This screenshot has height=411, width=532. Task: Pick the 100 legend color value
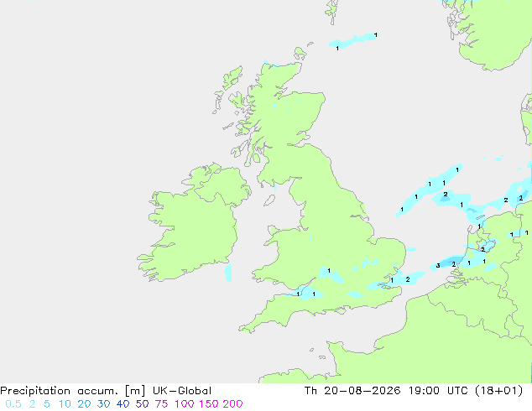pos(185,404)
